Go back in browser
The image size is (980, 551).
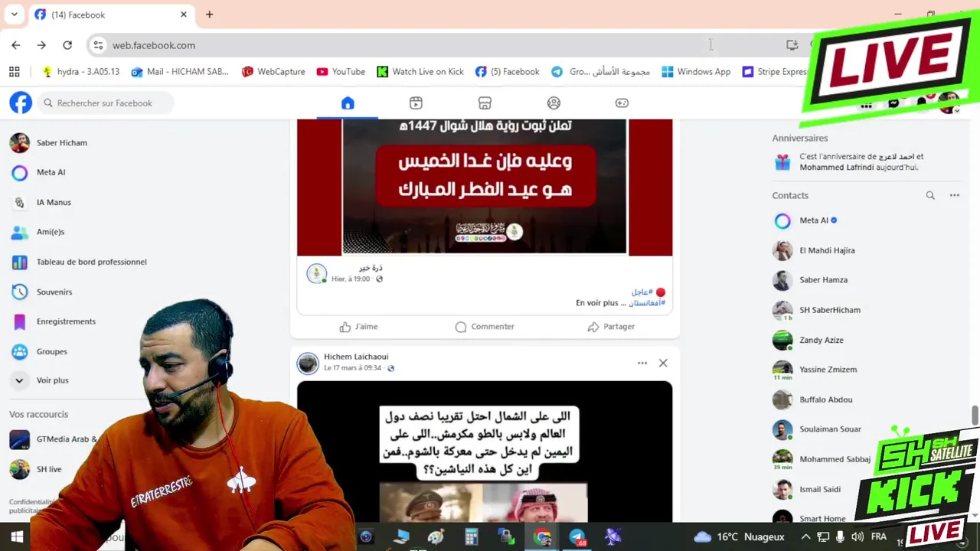click(x=16, y=45)
